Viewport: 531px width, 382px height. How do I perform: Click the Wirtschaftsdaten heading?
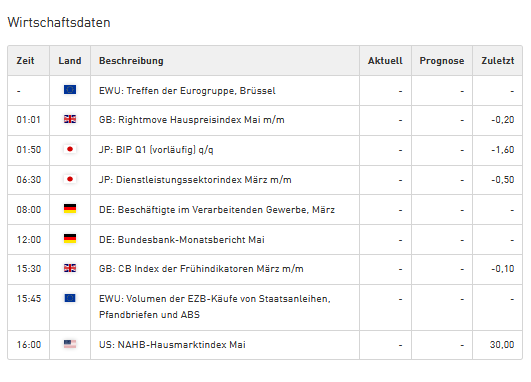(59, 22)
